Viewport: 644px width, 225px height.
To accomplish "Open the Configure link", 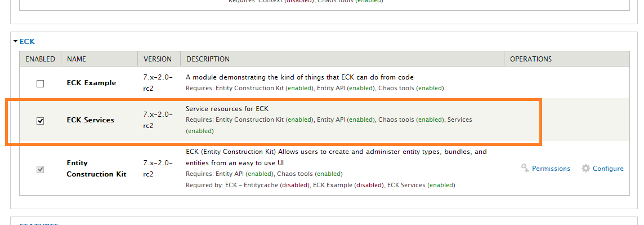I will tap(608, 169).
